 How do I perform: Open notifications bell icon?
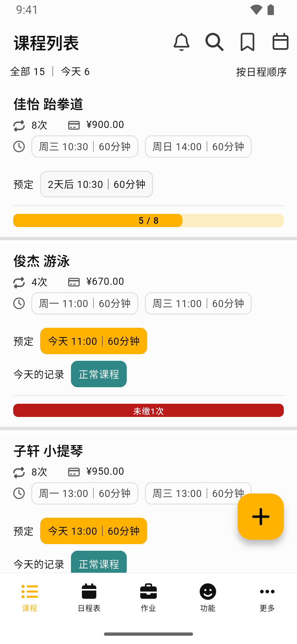(x=182, y=42)
